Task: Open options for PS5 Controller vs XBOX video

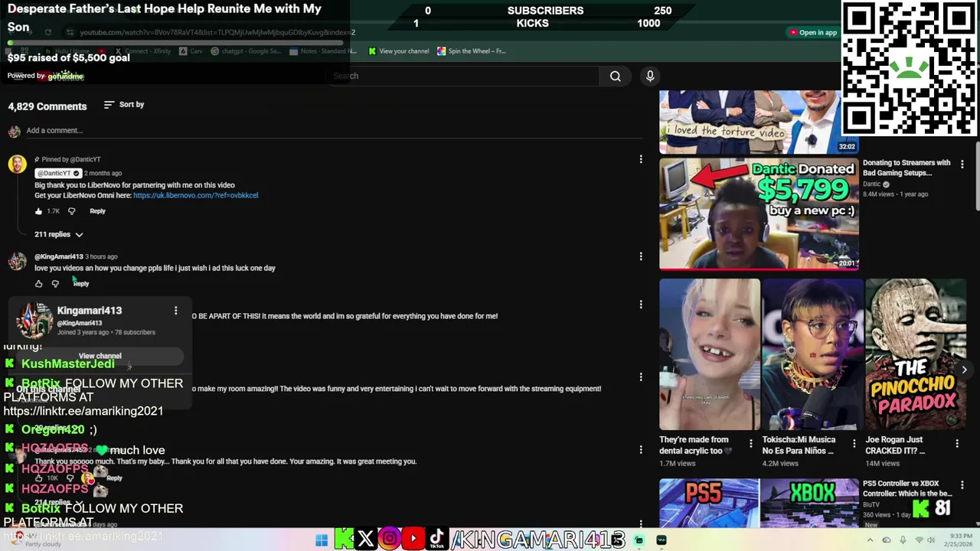Action: pyautogui.click(x=962, y=485)
